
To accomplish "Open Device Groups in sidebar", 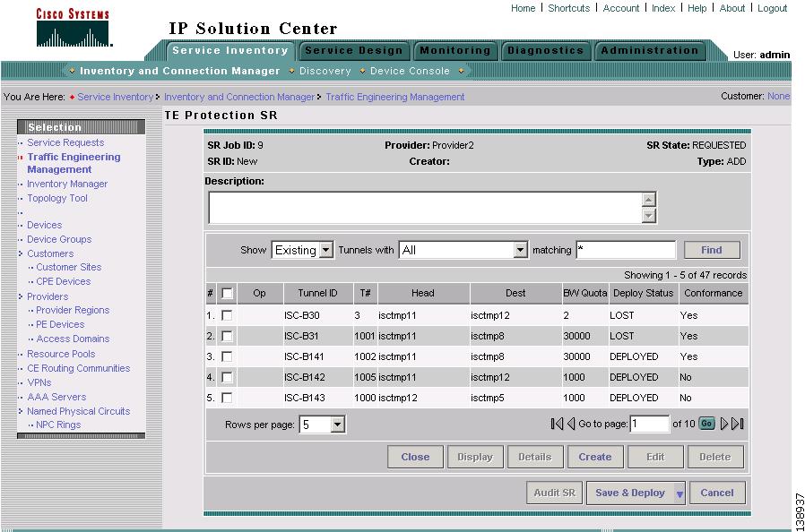I will 59,239.
